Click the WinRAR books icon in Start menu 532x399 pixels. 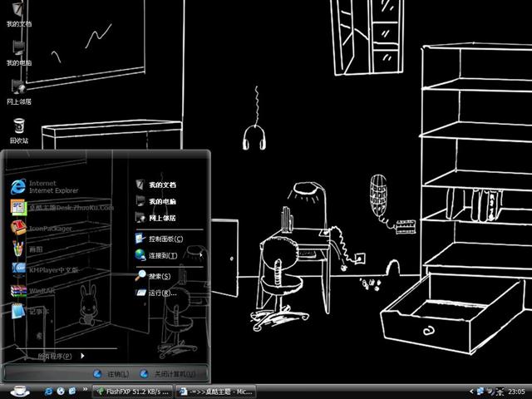(18, 291)
